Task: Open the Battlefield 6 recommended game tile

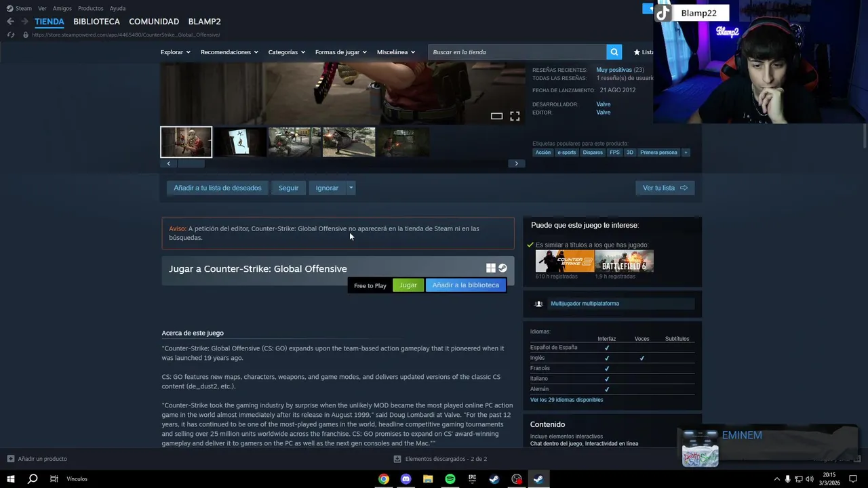Action: tap(624, 261)
